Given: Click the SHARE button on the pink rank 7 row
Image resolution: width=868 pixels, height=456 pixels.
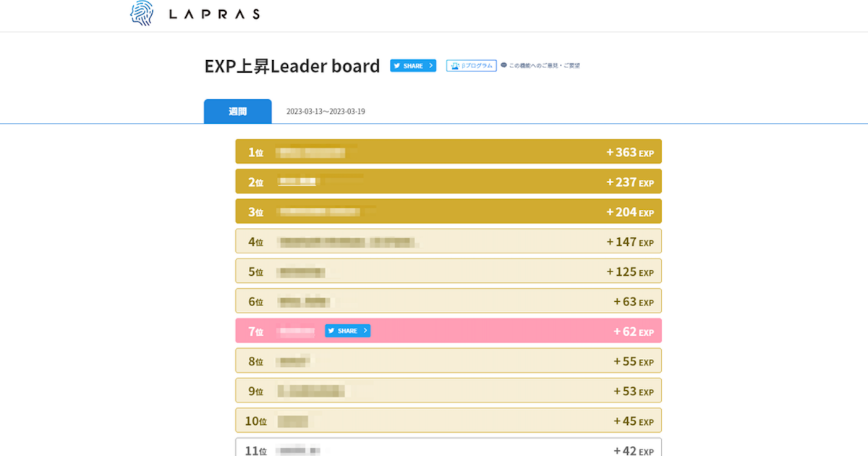Looking at the screenshot, I should pyautogui.click(x=347, y=331).
